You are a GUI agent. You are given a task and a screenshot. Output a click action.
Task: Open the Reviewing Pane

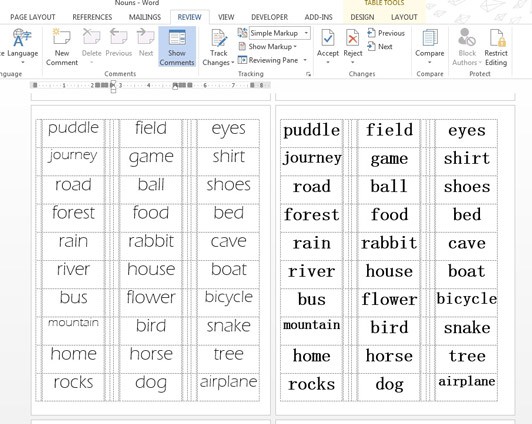(269, 60)
